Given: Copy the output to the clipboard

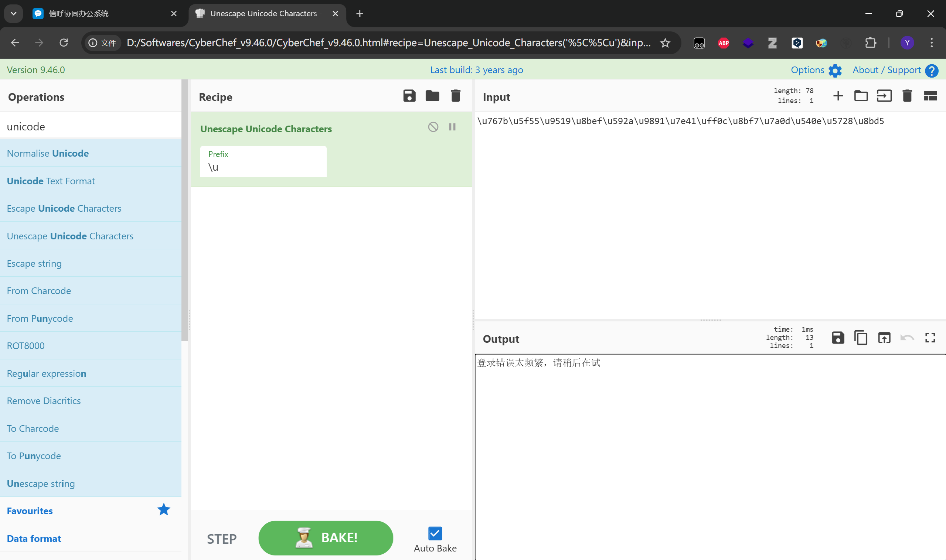Looking at the screenshot, I should click(861, 338).
